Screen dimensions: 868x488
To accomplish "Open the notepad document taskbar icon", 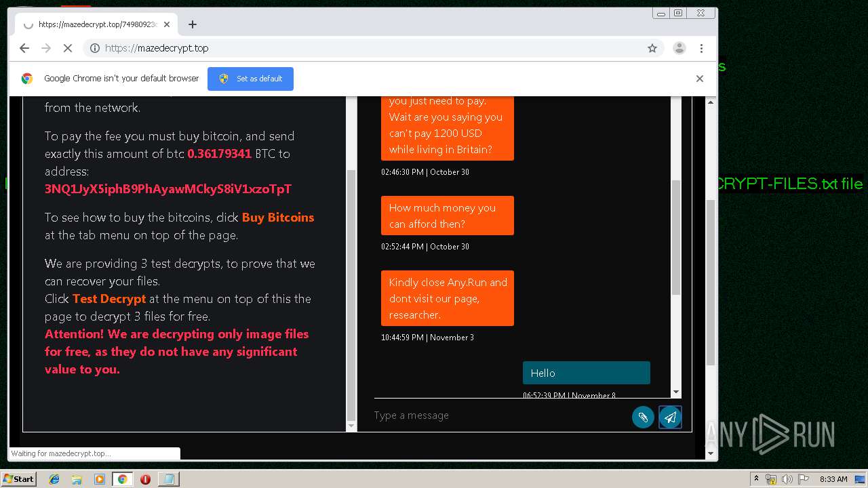I will point(168,479).
